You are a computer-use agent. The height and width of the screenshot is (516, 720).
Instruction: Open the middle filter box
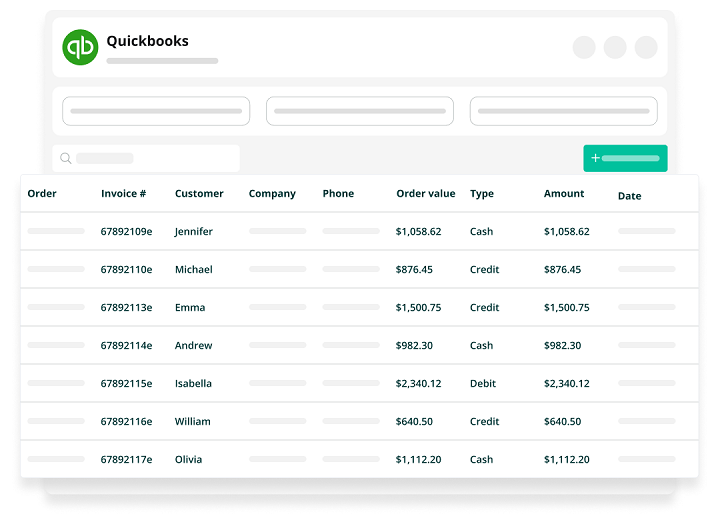pos(360,111)
